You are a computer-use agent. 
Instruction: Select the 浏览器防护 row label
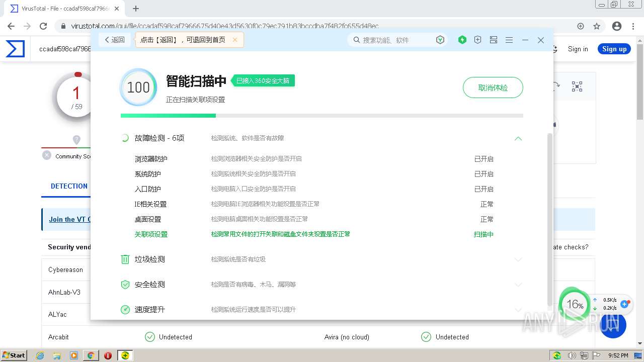pos(151,159)
